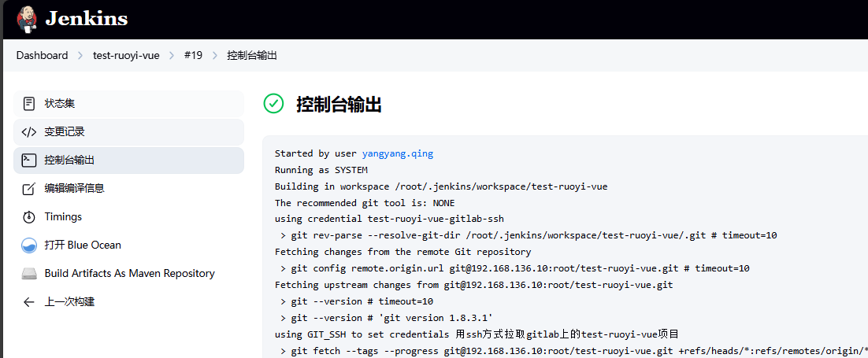The image size is (868, 358).
Task: Open Timings sidebar item
Action: [128, 217]
